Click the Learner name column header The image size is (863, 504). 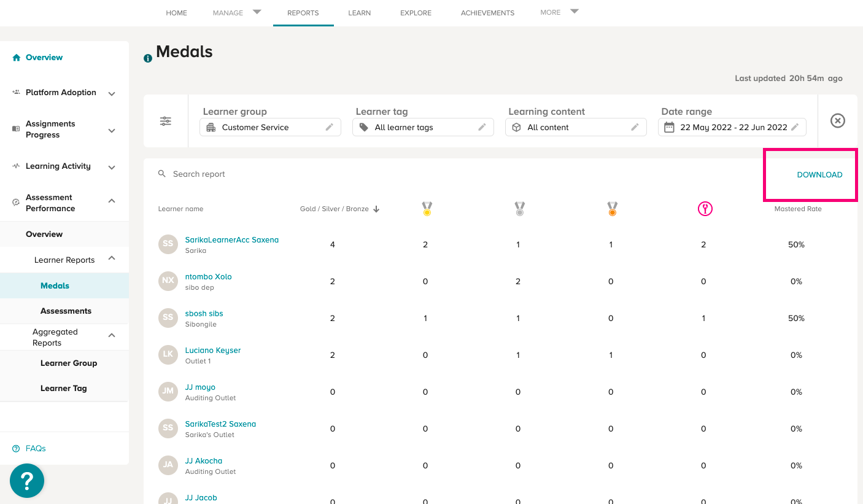[180, 209]
